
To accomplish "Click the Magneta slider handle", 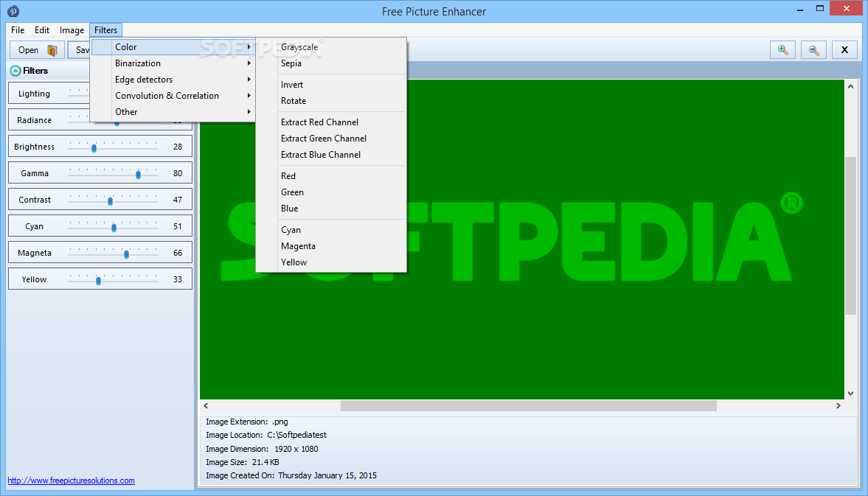I will [127, 254].
